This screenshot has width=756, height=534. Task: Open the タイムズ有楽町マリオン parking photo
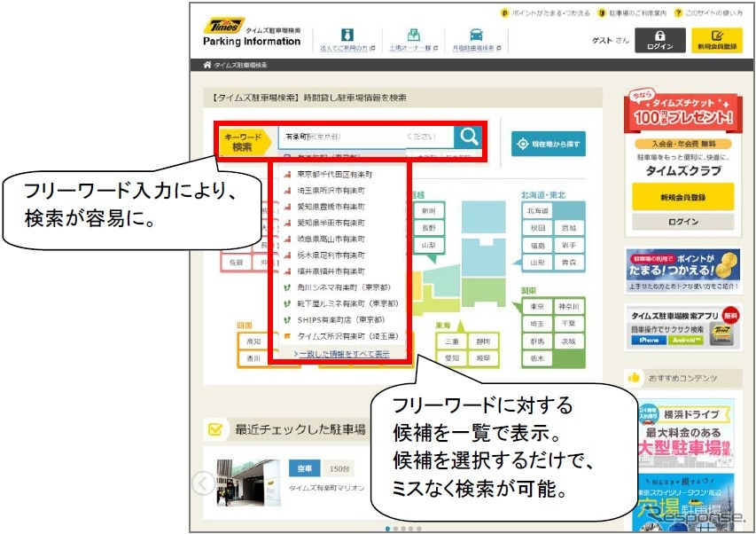click(248, 483)
